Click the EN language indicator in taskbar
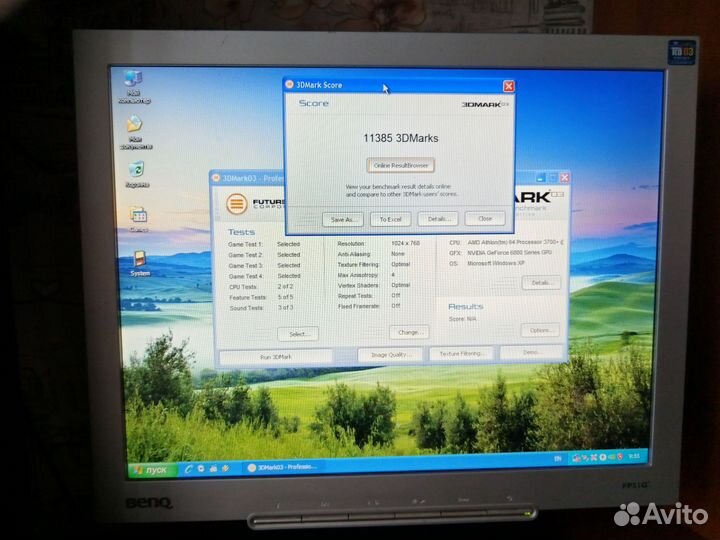 [557, 458]
